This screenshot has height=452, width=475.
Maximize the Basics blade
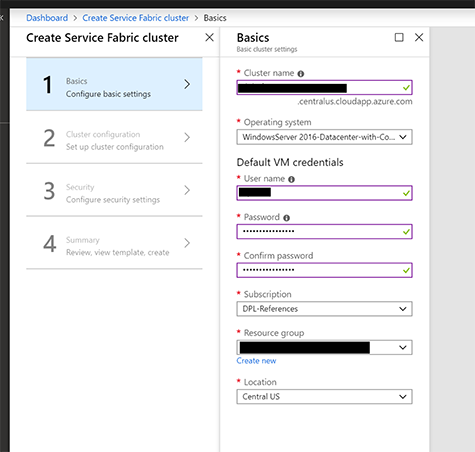click(x=399, y=37)
